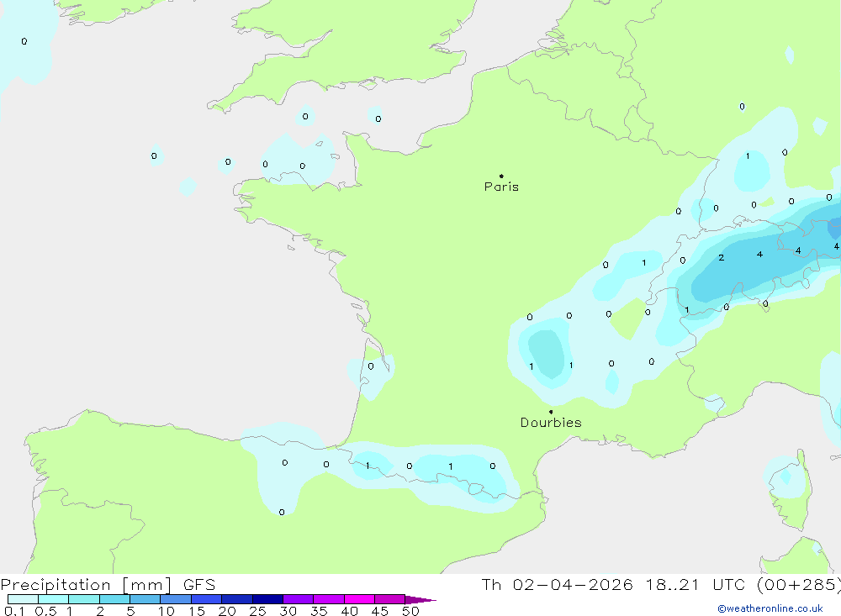Pick the legend swatch between 35 and 40
Screen dimensions: 841x616
click(329, 599)
